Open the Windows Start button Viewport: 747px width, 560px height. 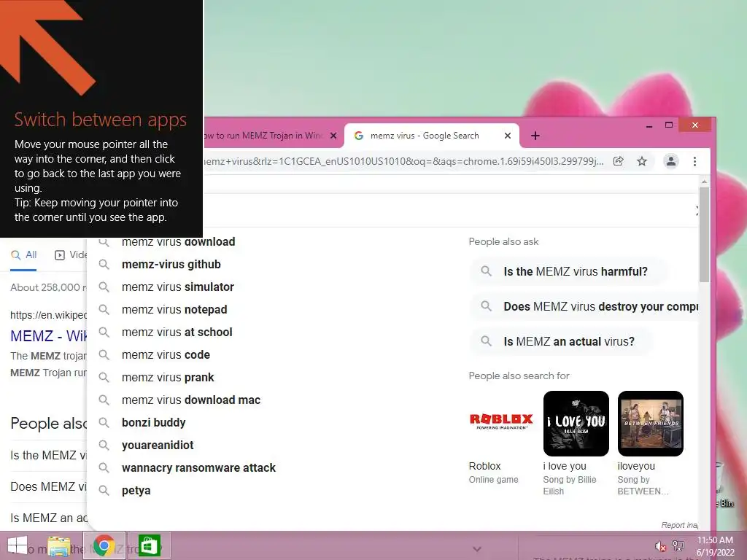click(18, 545)
